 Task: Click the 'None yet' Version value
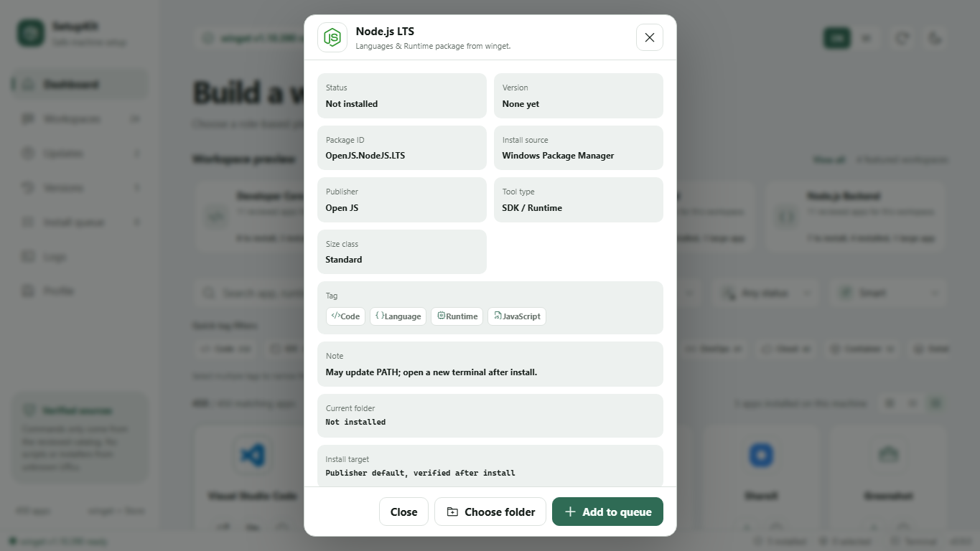point(521,104)
